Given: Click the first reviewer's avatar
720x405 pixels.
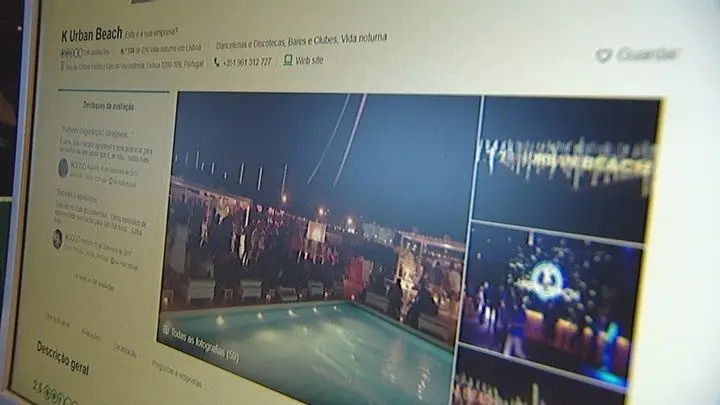Looking at the screenshot, I should [63, 167].
